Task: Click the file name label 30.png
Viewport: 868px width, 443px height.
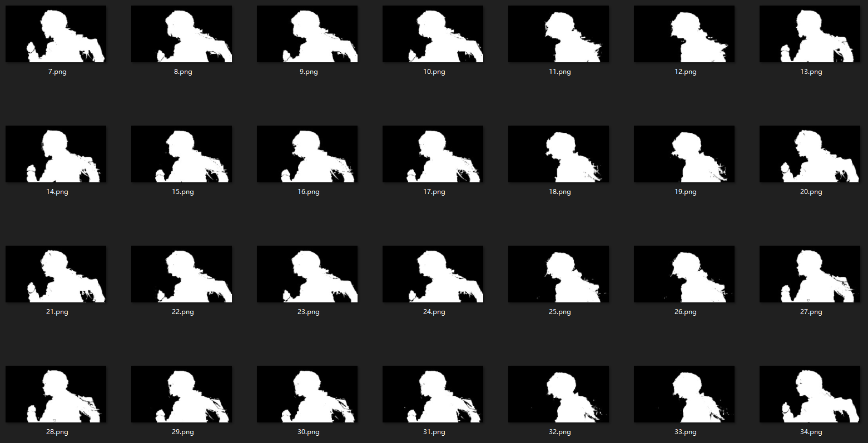Action: coord(309,432)
